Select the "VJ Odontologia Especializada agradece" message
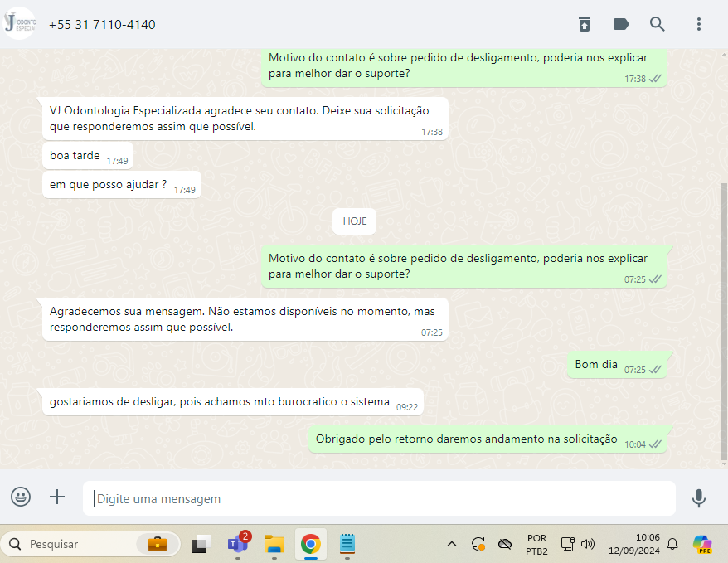The height and width of the screenshot is (563, 728). [x=245, y=119]
